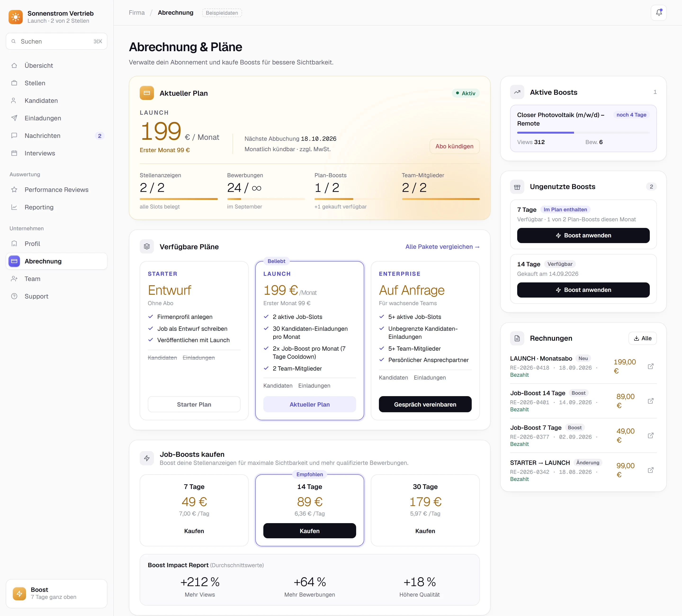Click the Ungenutzte Boosts gift icon

[517, 187]
